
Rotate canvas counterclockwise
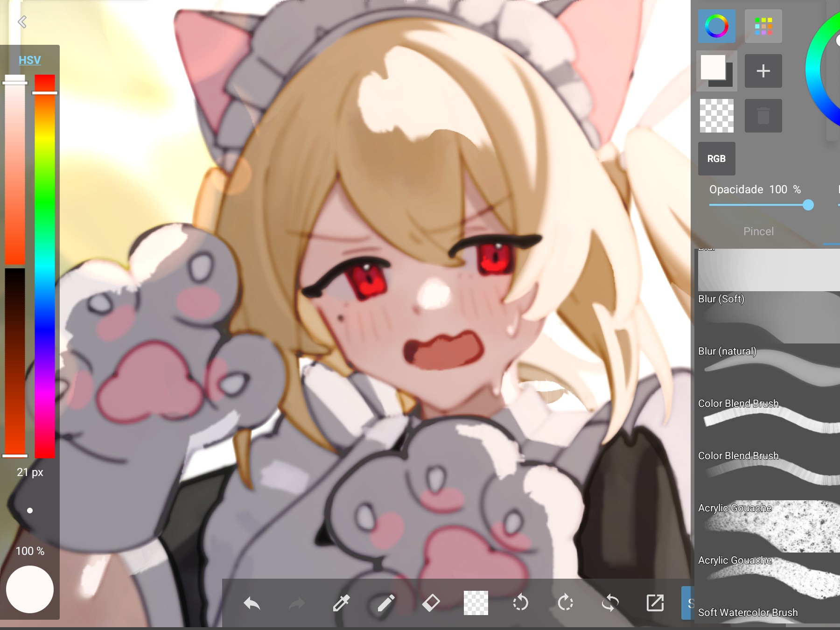520,603
